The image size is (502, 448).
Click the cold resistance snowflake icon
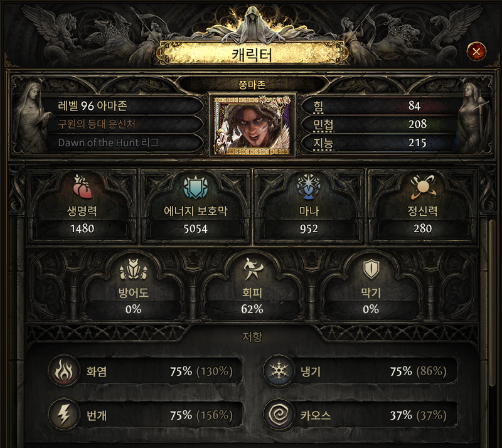tap(279, 371)
